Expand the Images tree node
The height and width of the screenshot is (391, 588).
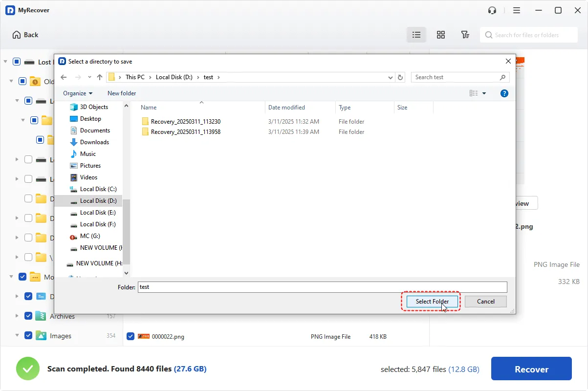pos(17,336)
